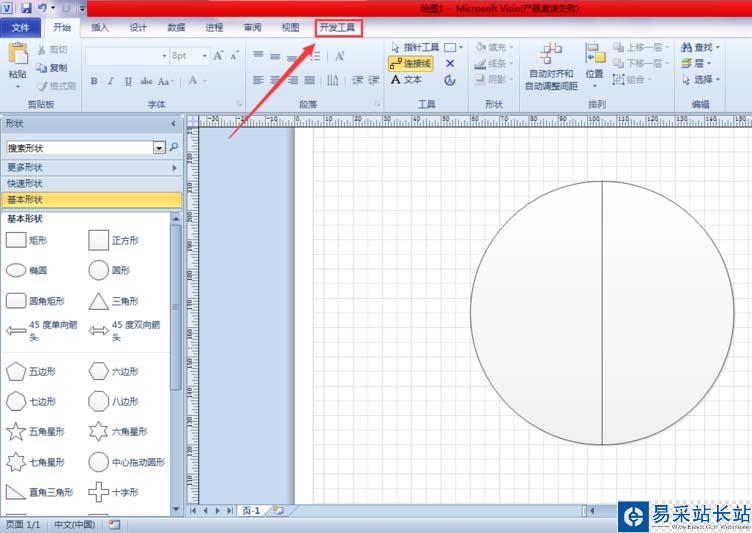Click the Find binoculars button
The width and height of the screenshot is (752, 533).
(697, 47)
